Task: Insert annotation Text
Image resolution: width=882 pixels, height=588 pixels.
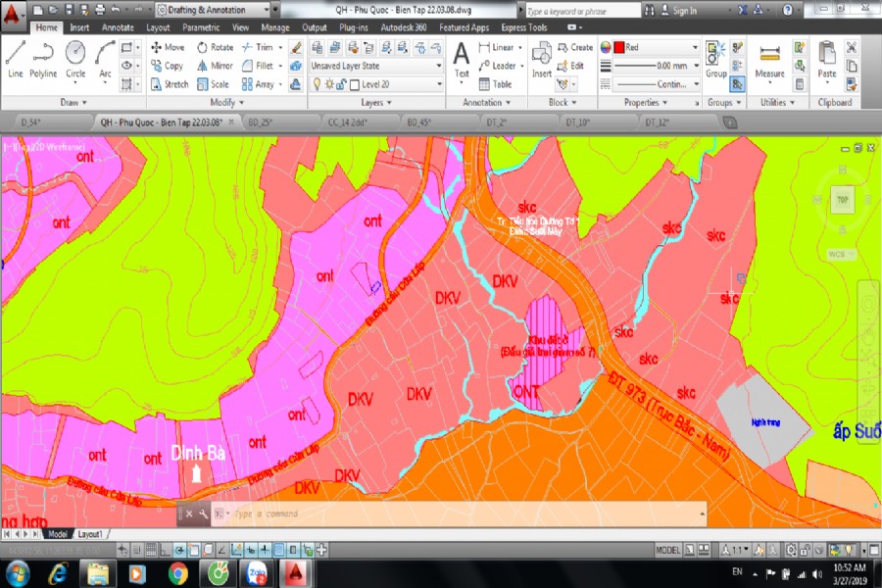Action: (x=462, y=61)
